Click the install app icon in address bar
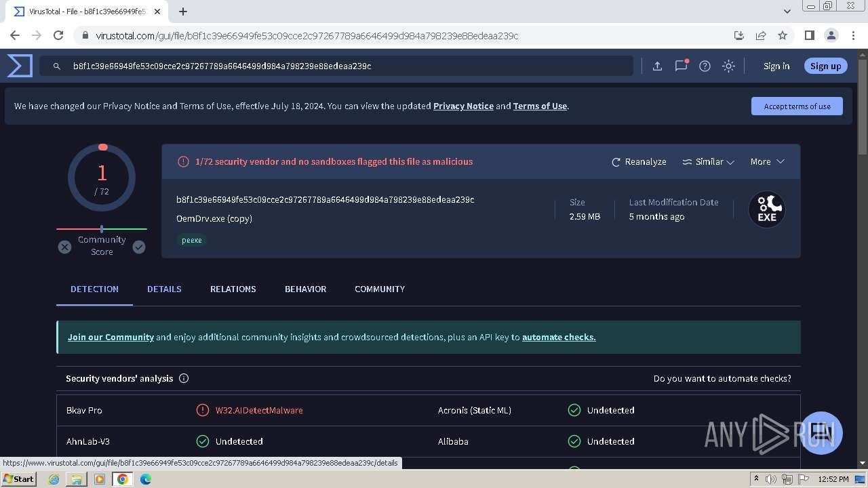The image size is (868, 488). [x=739, y=35]
